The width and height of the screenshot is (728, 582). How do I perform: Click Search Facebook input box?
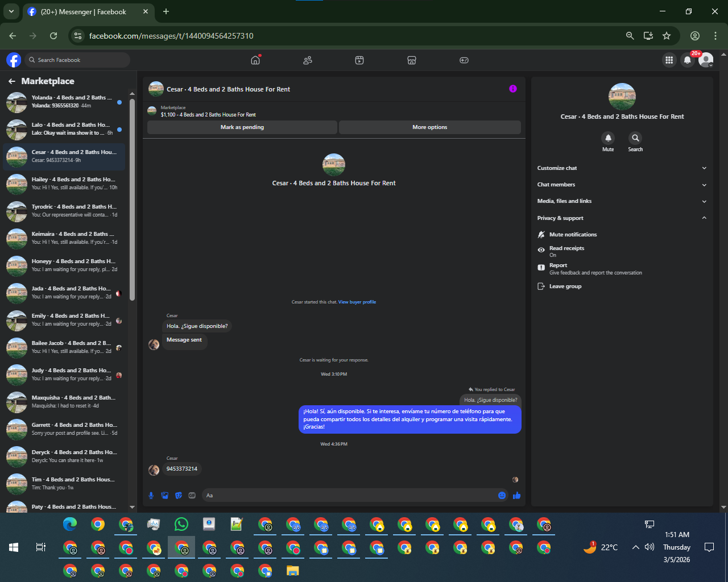point(77,60)
